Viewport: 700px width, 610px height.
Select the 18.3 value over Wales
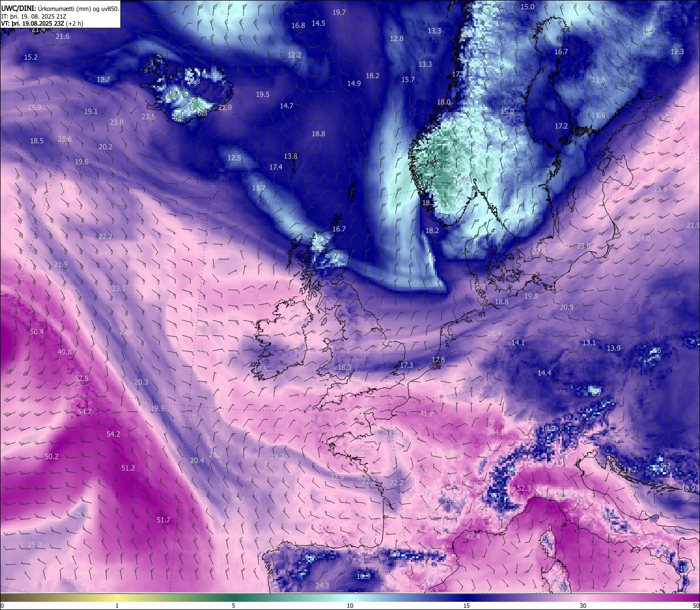click(345, 367)
